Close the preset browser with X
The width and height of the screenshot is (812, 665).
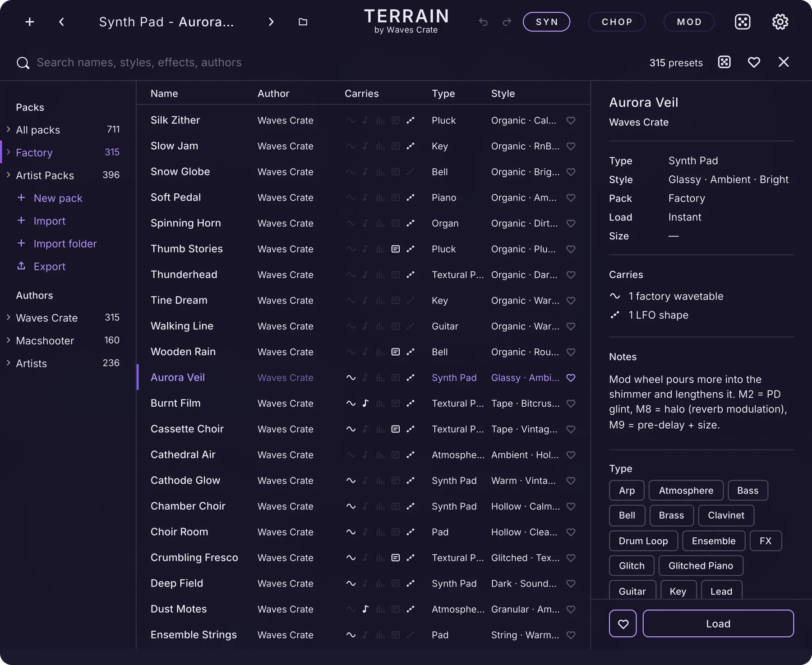coord(784,62)
